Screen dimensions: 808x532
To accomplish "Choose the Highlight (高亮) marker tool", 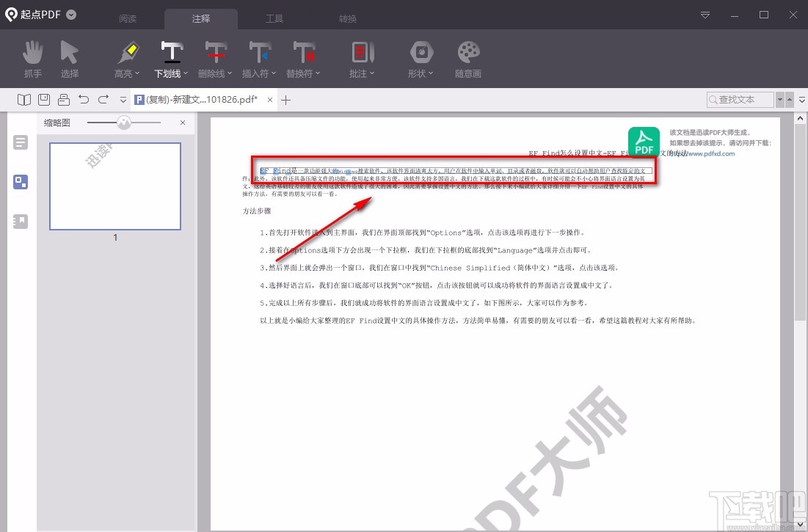I will [128, 53].
